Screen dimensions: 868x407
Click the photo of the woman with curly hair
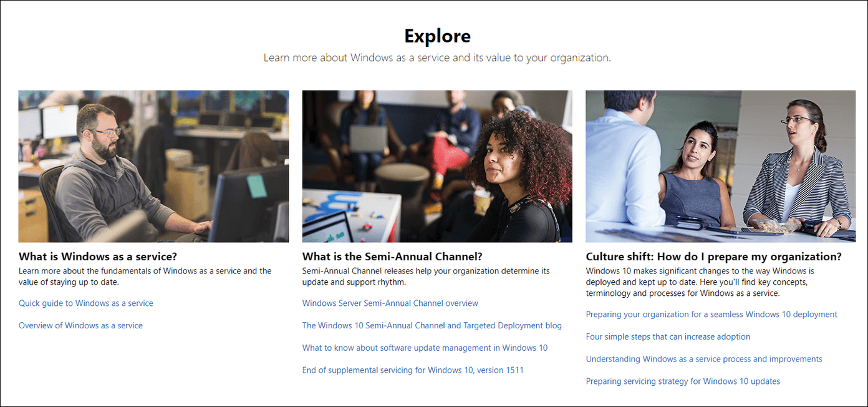click(x=437, y=166)
